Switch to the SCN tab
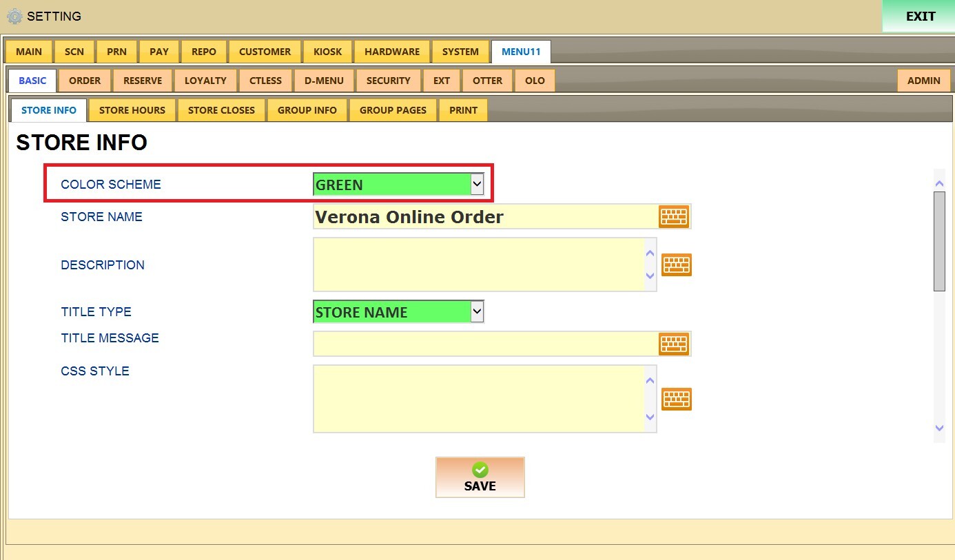 pyautogui.click(x=74, y=52)
